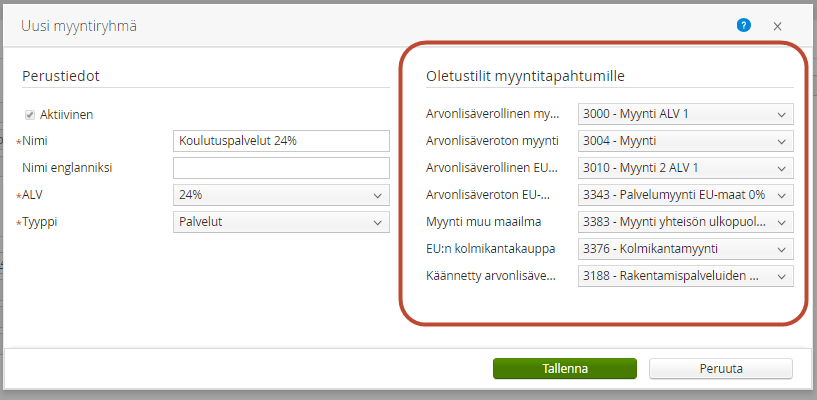Screen dimensions: 817x400
Task: Click the blue help question mark icon
Action: pos(744,26)
